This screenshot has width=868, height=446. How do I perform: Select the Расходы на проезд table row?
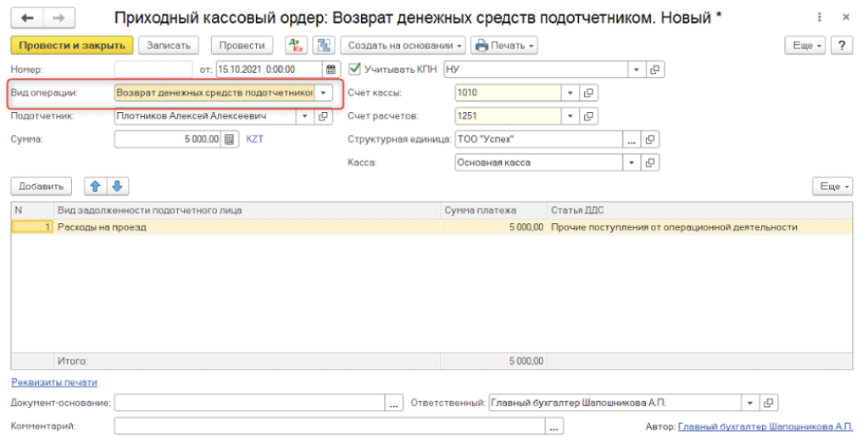[246, 227]
